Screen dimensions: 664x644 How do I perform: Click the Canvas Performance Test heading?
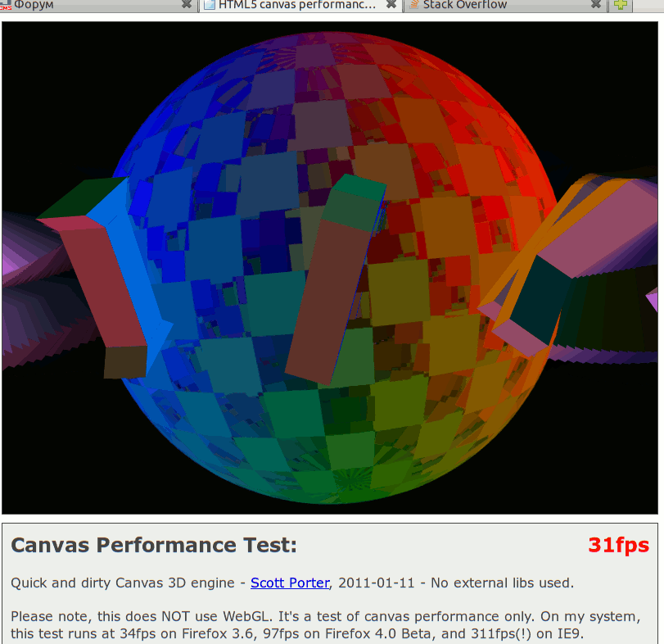point(154,546)
